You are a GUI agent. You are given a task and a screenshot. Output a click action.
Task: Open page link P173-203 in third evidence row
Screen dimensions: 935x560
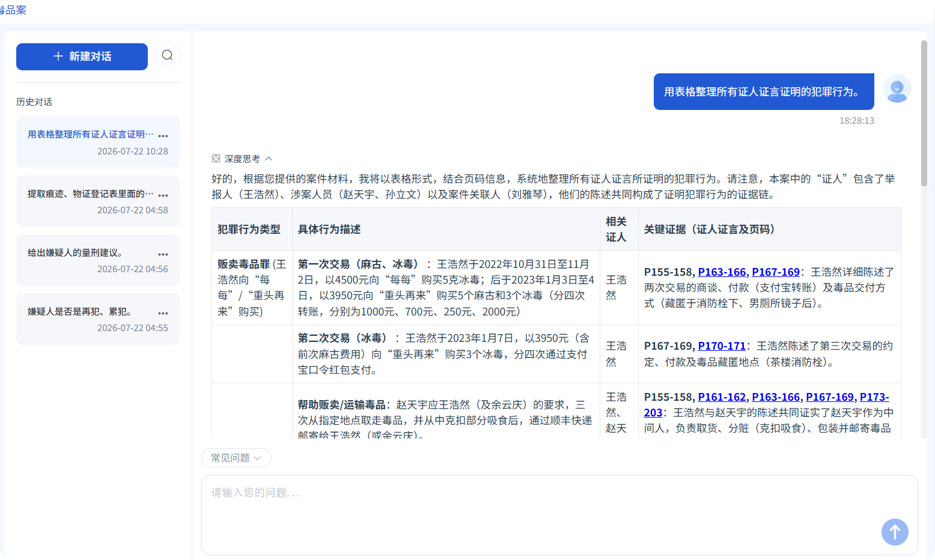(874, 397)
